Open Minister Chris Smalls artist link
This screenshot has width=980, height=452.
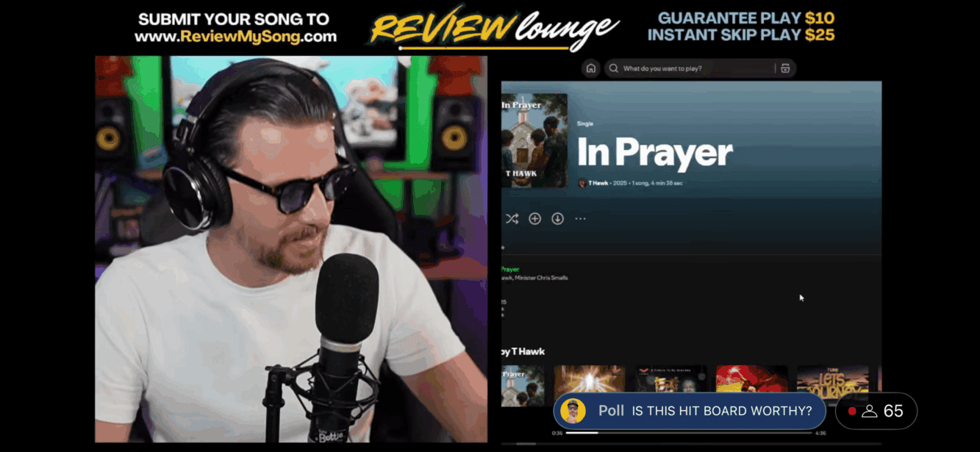[543, 278]
